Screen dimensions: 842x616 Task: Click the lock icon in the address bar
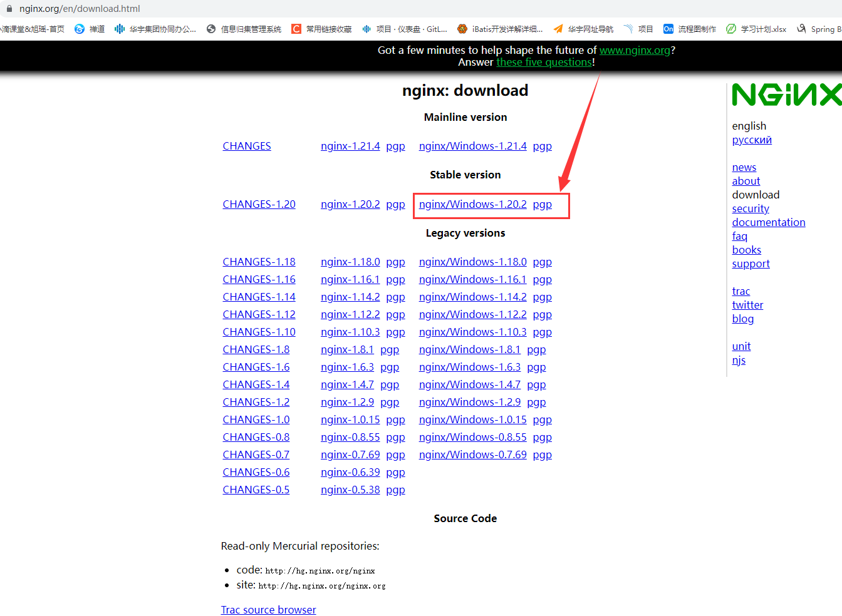pyautogui.click(x=9, y=9)
